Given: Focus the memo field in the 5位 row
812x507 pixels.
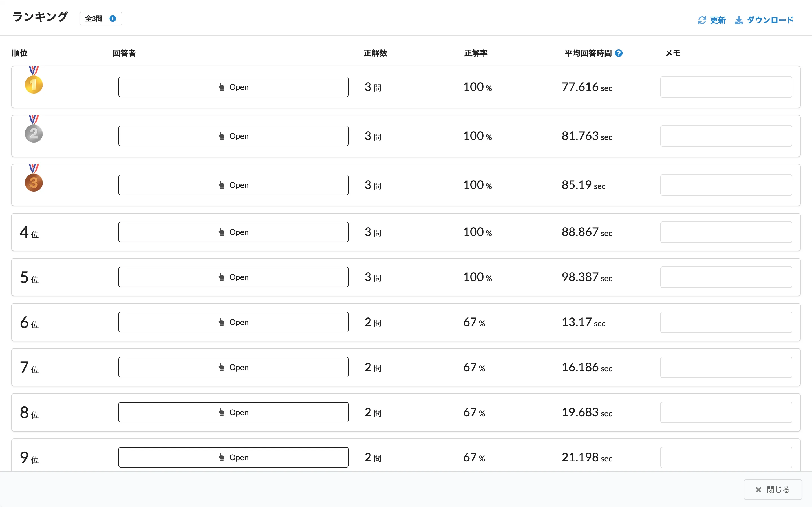Looking at the screenshot, I should pyautogui.click(x=726, y=277).
